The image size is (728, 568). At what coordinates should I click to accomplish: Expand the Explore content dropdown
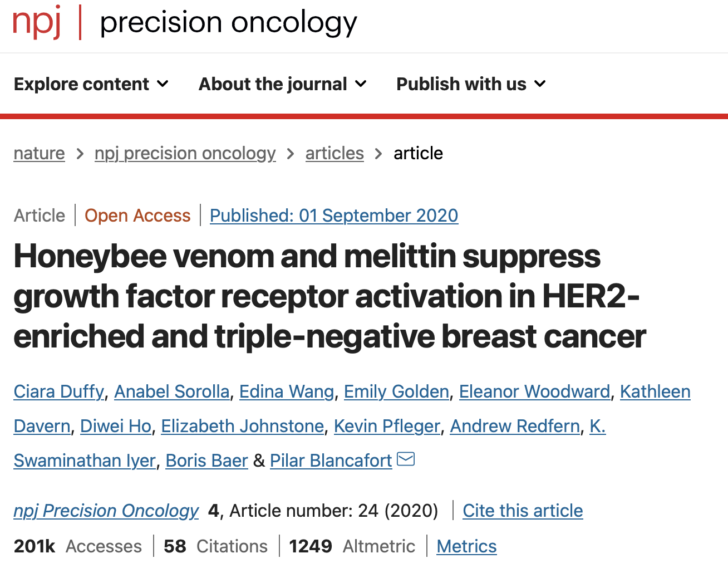(x=91, y=84)
